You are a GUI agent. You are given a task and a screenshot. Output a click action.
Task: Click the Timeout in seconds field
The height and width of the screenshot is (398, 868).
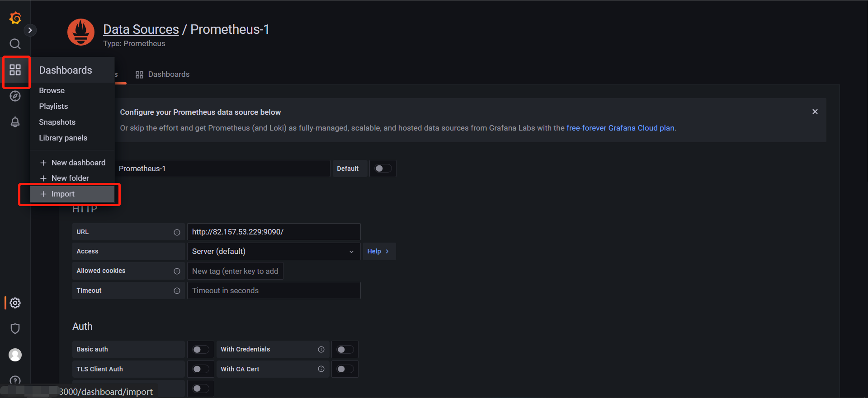pyautogui.click(x=274, y=290)
